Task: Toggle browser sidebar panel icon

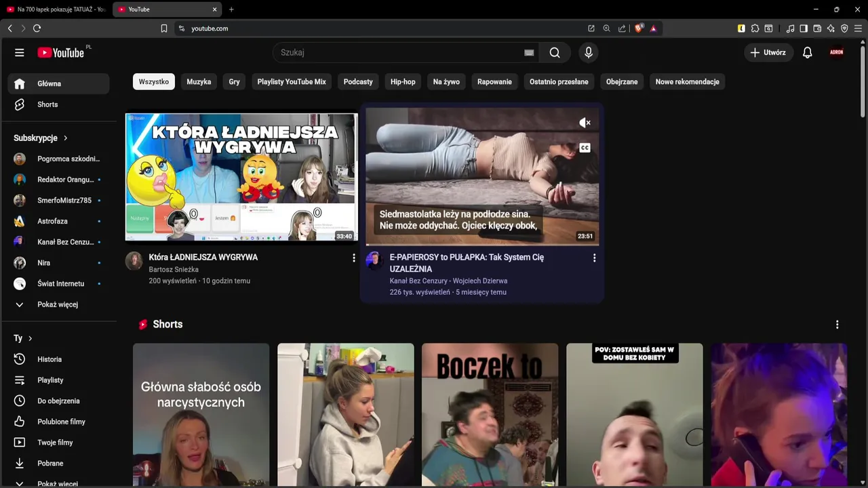Action: 804,28
